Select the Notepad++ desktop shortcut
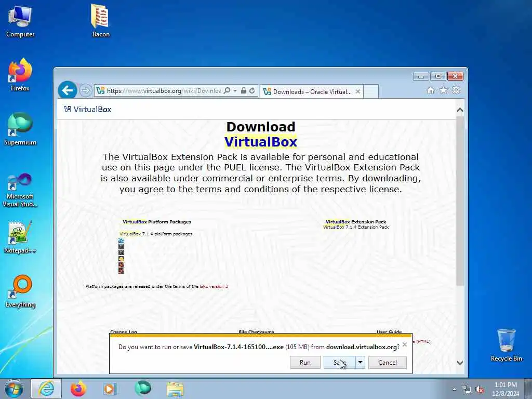 (20, 237)
